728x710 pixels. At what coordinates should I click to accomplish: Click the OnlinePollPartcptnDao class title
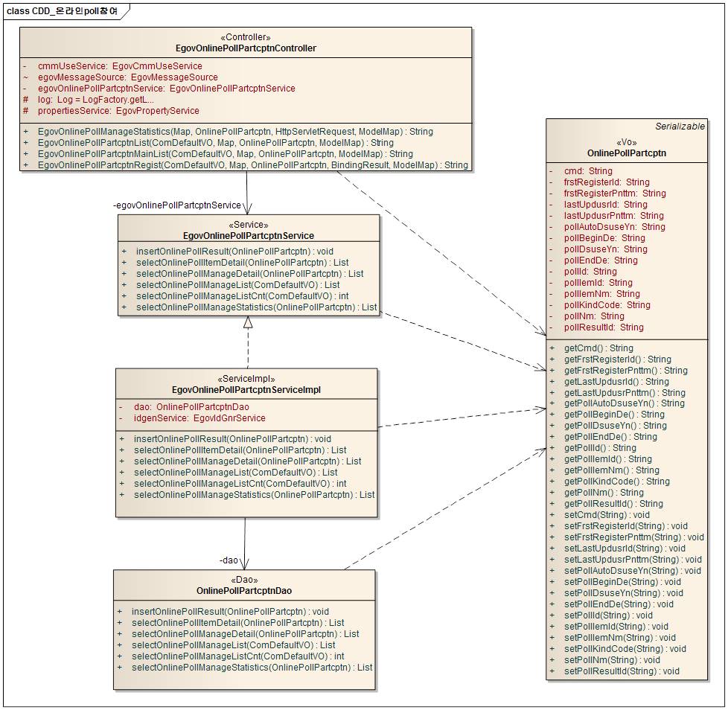[244, 591]
